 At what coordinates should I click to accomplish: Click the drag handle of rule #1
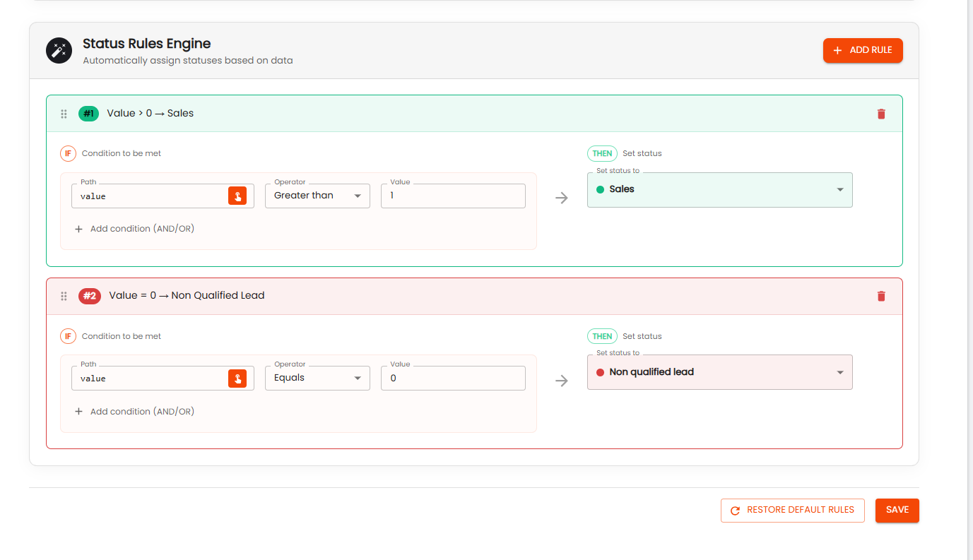(64, 114)
